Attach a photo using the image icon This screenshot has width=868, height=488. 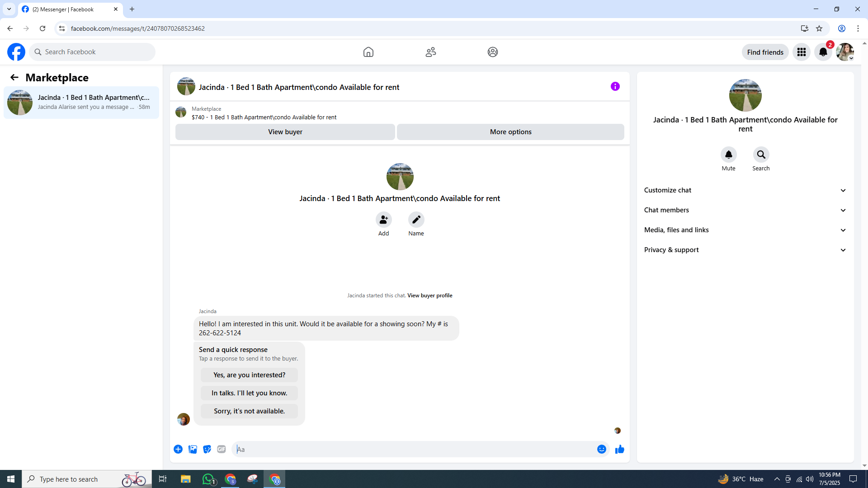coord(193,449)
